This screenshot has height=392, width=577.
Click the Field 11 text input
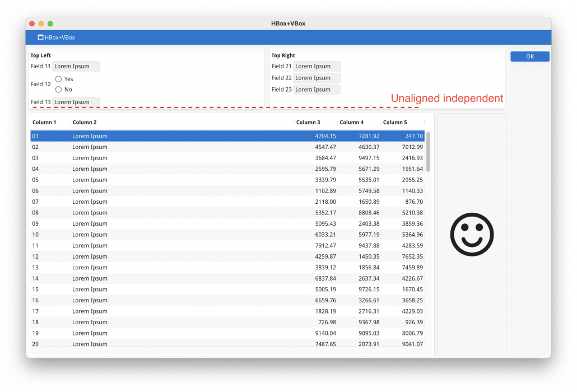coord(76,66)
